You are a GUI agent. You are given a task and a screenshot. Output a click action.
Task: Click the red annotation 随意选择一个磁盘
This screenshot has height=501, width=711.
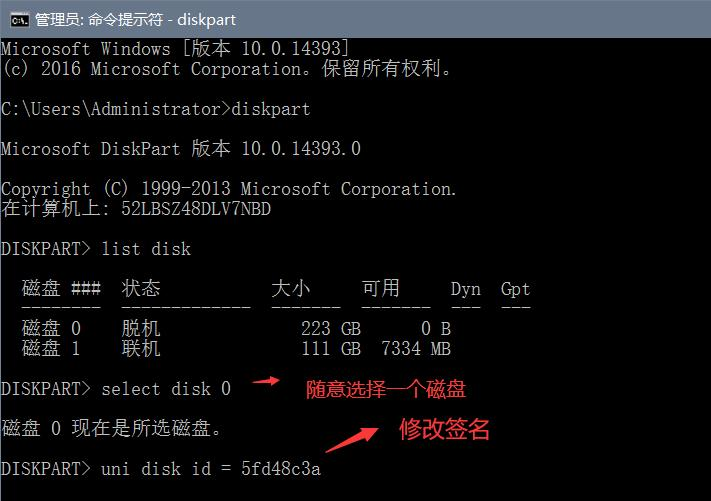[386, 389]
